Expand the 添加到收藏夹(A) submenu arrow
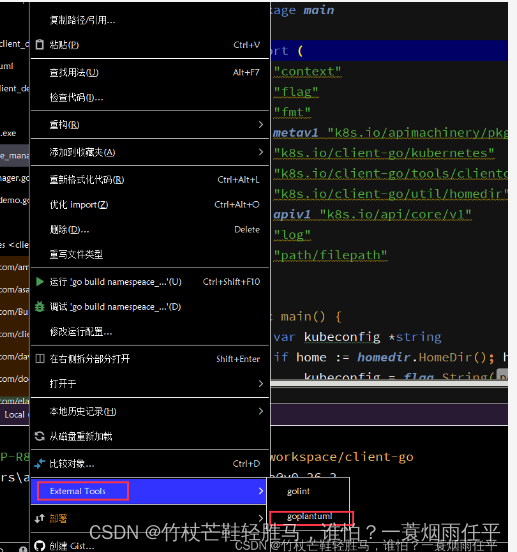 point(261,152)
